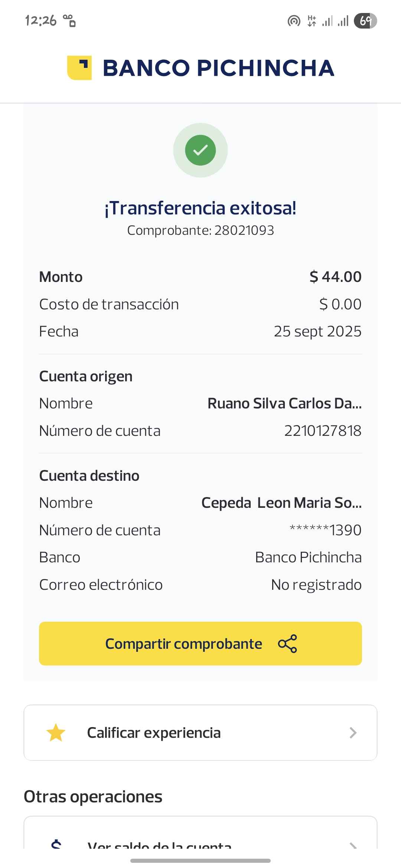The height and width of the screenshot is (868, 401).
Task: Tap the hotspot icon in status bar
Action: coord(294,21)
